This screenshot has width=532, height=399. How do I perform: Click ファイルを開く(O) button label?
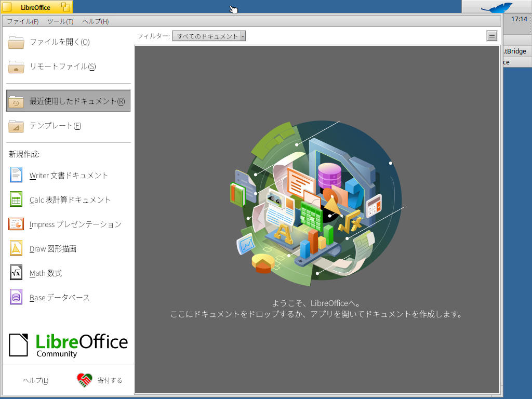click(59, 42)
